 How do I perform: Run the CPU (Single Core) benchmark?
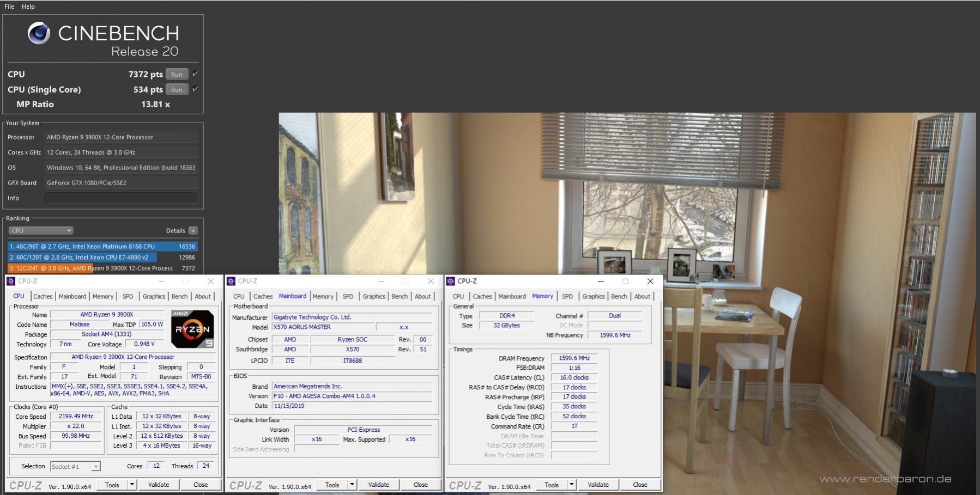pyautogui.click(x=177, y=89)
